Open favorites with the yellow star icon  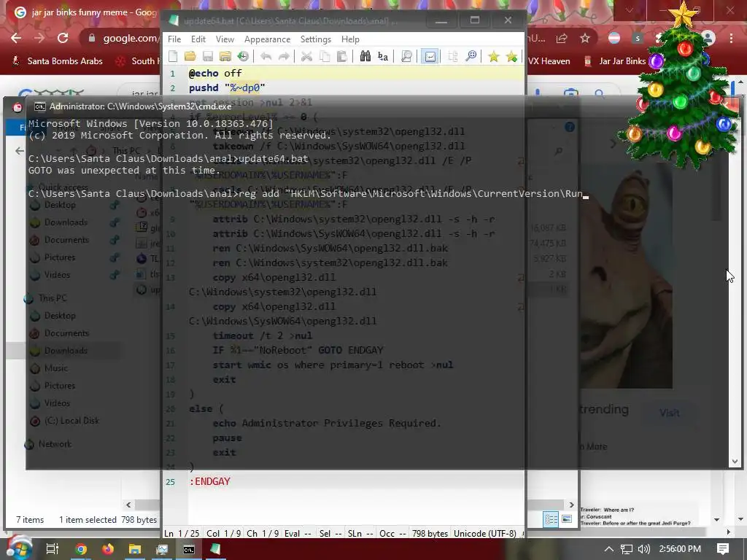tap(494, 57)
